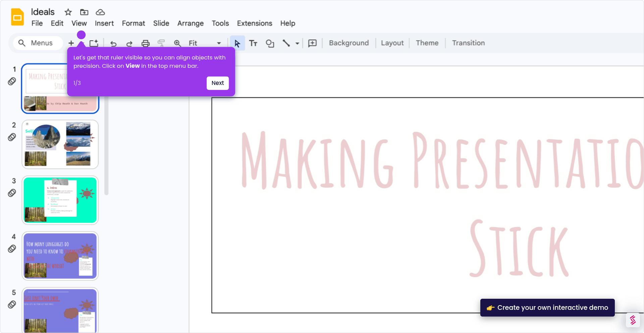The height and width of the screenshot is (333, 644).
Task: Choose the Select arrow tool
Action: tap(237, 43)
